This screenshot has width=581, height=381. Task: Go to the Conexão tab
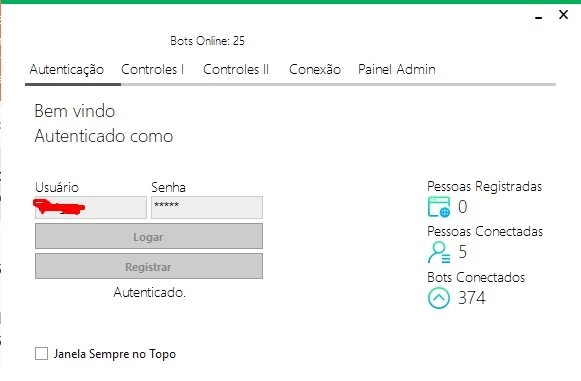coord(315,70)
